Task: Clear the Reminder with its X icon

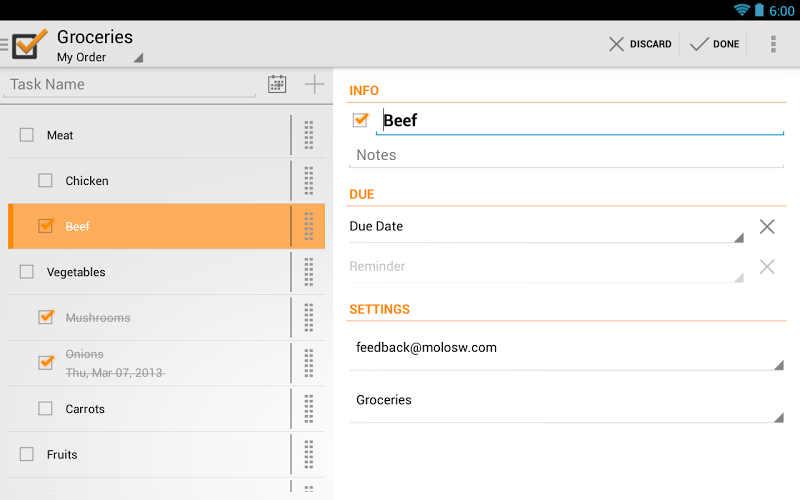Action: 767,266
